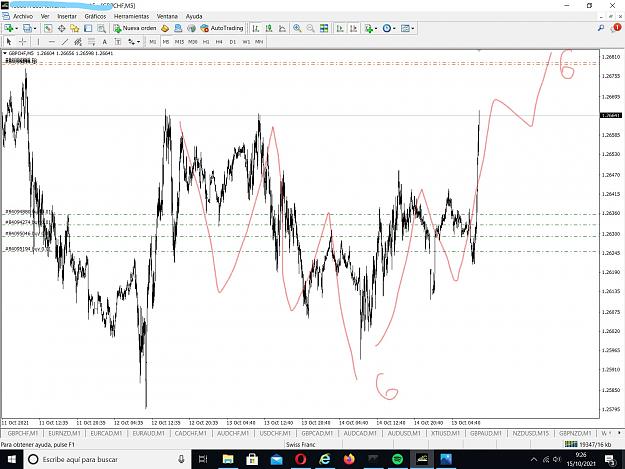Screen dimensions: 625x469
Task: Open the arrows objects dropdown
Action: click(x=134, y=42)
